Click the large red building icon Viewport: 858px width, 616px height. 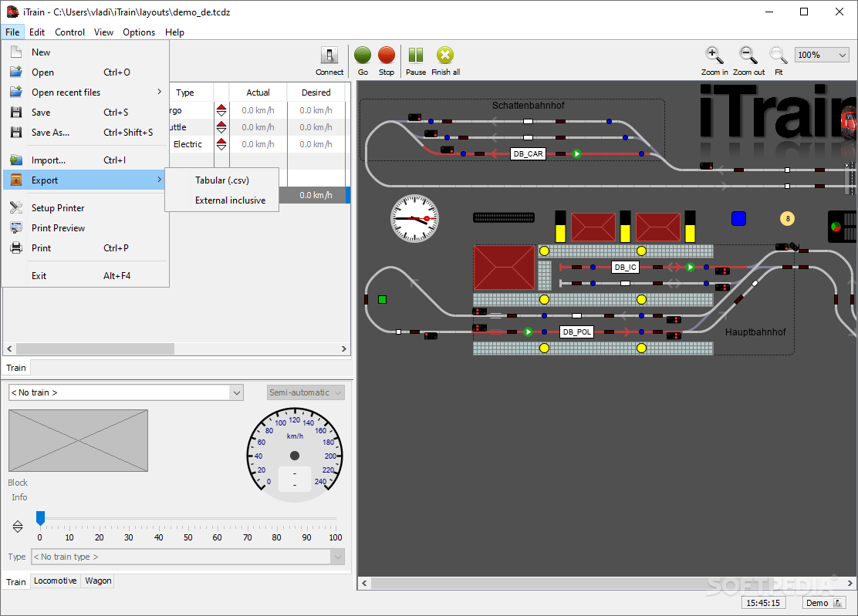pos(504,268)
